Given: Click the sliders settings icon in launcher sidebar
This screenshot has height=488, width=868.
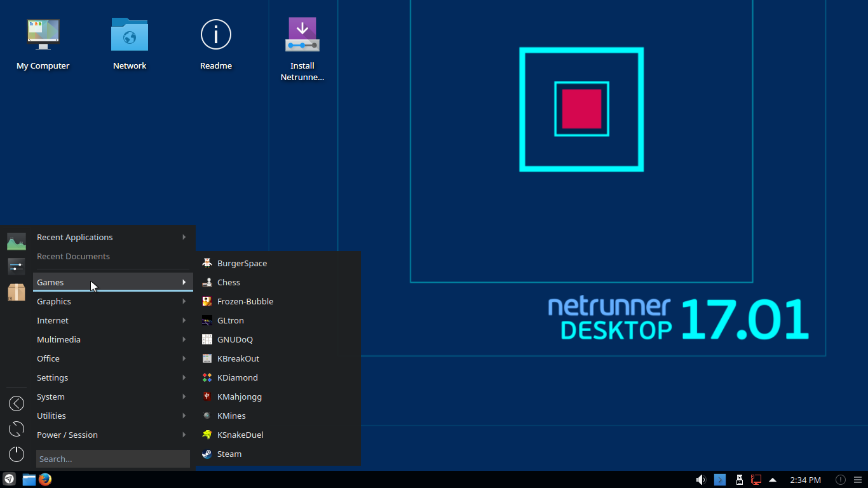Looking at the screenshot, I should [16, 266].
